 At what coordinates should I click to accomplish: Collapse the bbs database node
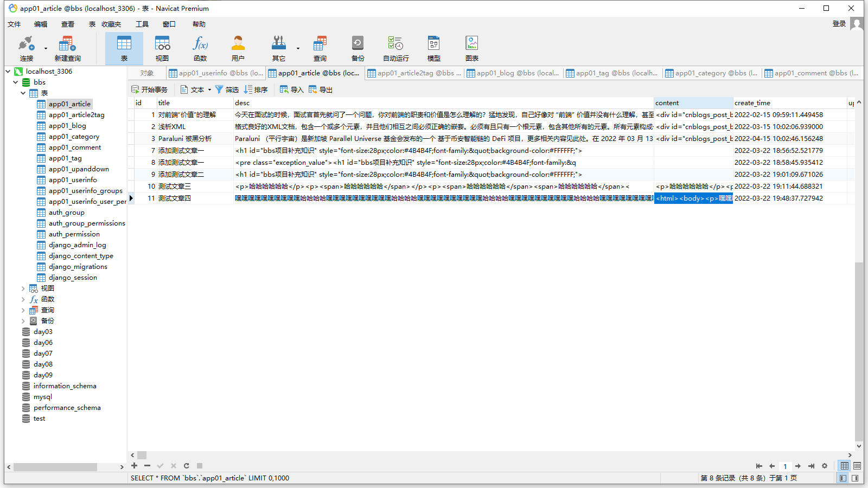[16, 82]
